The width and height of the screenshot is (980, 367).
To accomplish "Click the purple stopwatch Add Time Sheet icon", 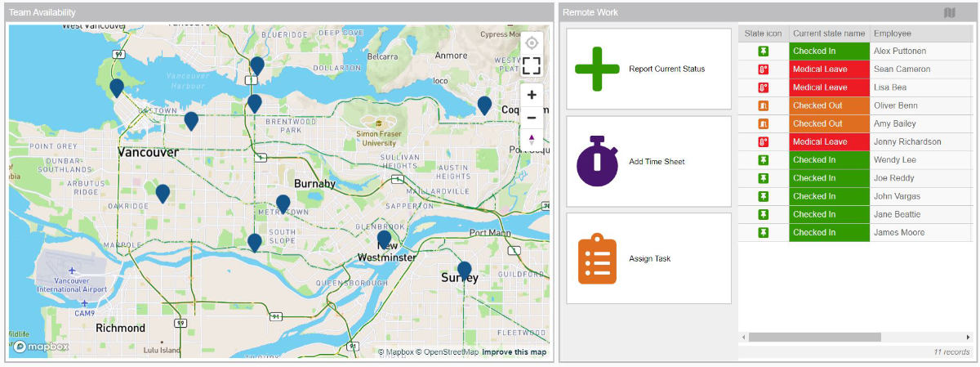I will [597, 161].
